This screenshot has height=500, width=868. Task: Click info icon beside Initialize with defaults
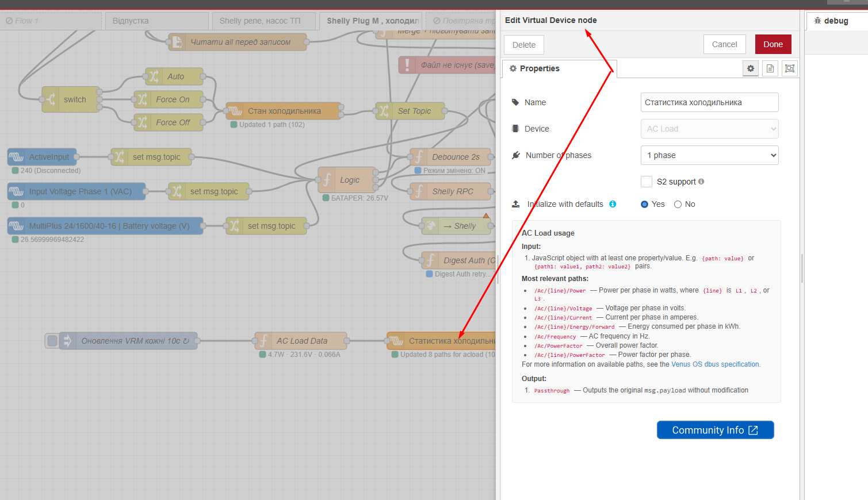[x=613, y=204]
